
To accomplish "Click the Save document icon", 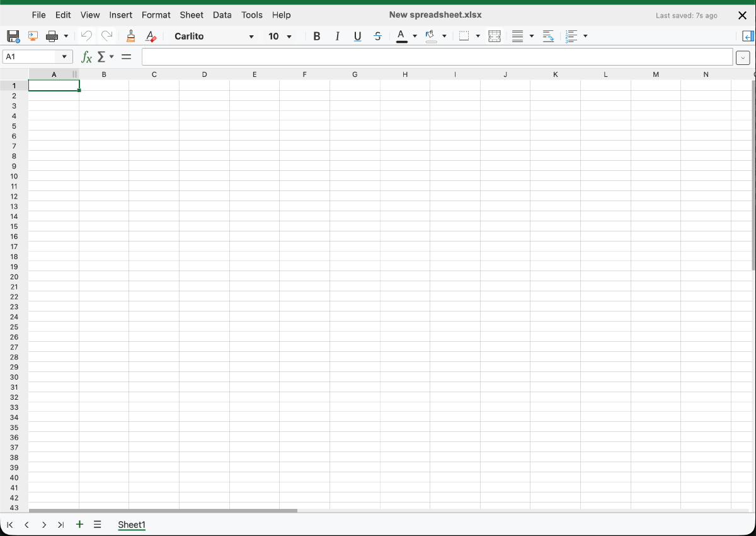I will (13, 37).
